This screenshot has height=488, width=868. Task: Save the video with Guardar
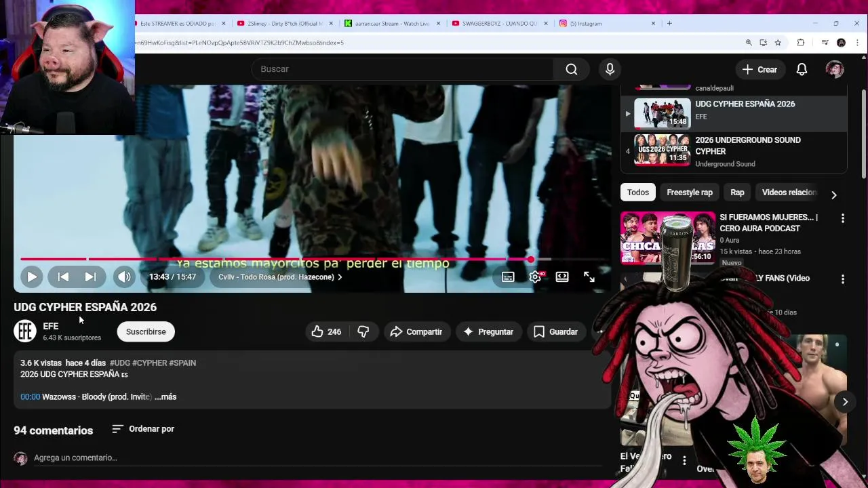(556, 331)
